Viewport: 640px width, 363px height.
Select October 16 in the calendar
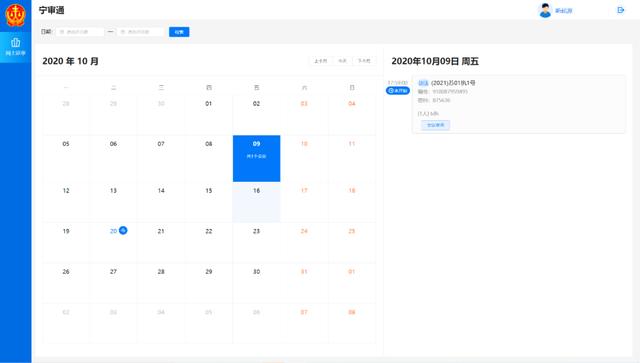[x=256, y=202]
